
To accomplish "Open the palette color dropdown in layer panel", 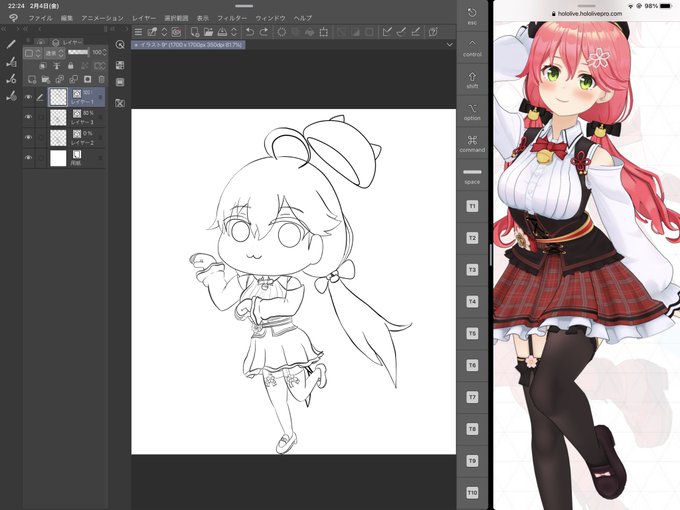I will [x=33, y=53].
